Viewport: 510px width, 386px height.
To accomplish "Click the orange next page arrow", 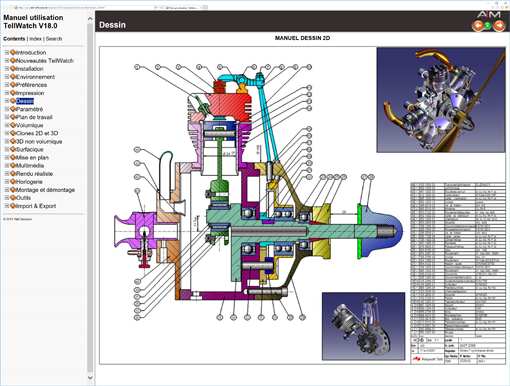I will tap(499, 25).
